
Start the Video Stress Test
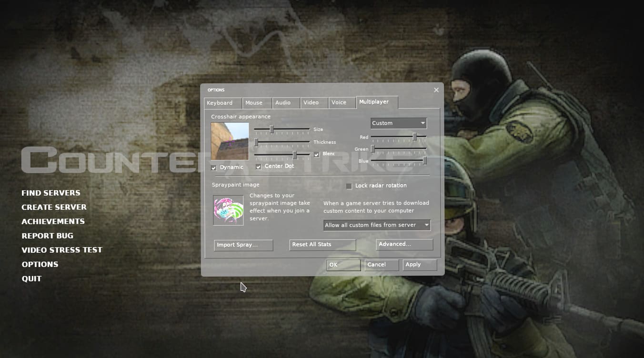62,250
